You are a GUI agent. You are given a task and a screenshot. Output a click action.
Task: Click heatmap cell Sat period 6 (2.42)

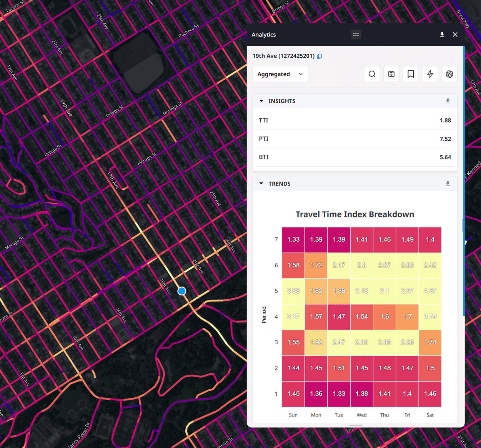point(430,265)
